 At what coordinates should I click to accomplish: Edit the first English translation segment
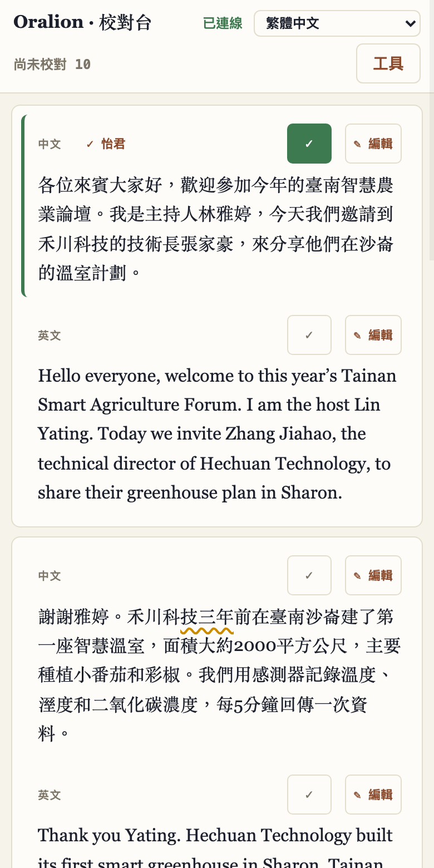point(373,335)
